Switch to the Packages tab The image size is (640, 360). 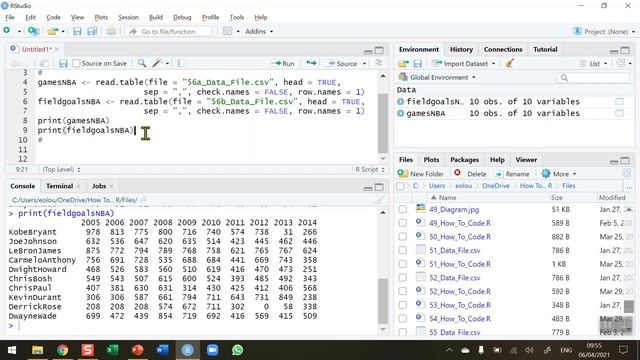click(x=464, y=160)
